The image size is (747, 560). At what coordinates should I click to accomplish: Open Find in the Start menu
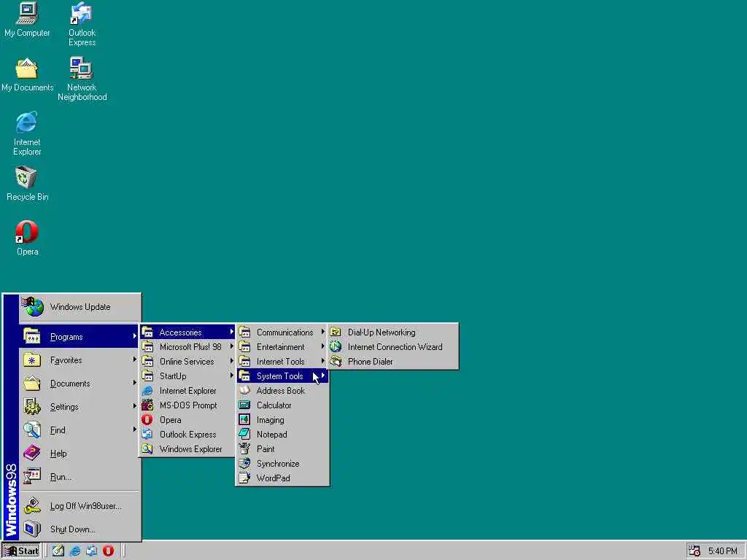80,430
